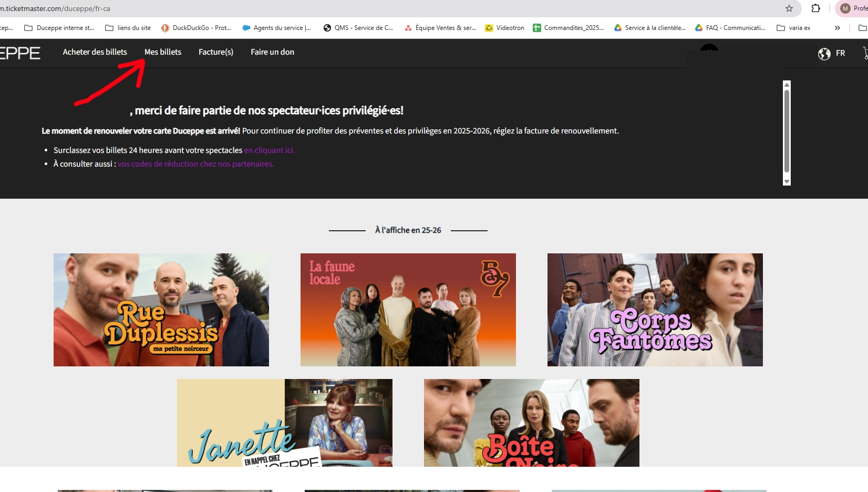Open the Agents du service bookmark
The image size is (868, 492).
277,28
